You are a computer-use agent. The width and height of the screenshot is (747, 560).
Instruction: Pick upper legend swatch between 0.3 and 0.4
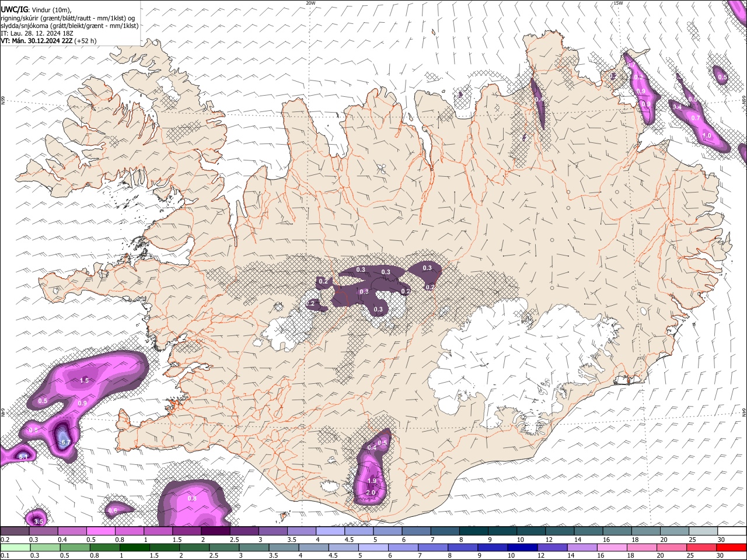43,531
